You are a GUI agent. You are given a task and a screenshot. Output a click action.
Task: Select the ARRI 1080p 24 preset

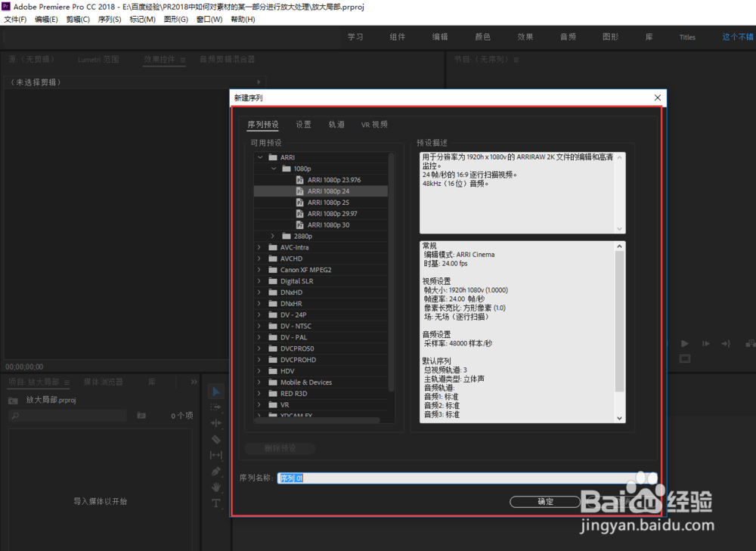(x=321, y=191)
